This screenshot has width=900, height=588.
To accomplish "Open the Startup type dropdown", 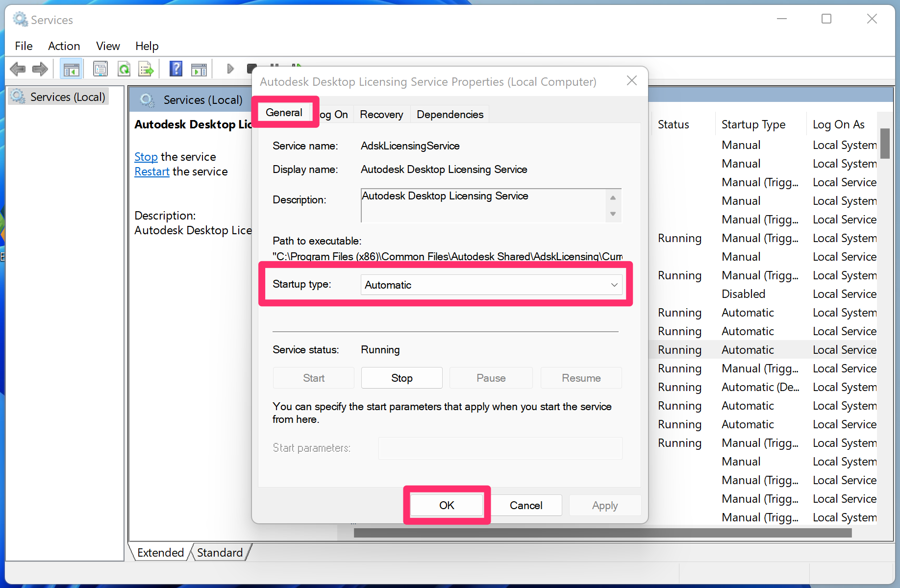I will click(491, 285).
